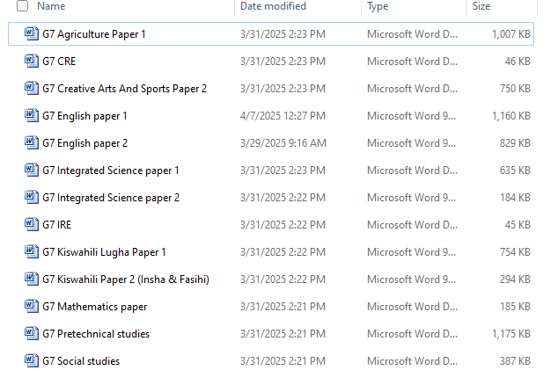
Task: Click the G7 Social studies Word icon
Action: click(32, 361)
